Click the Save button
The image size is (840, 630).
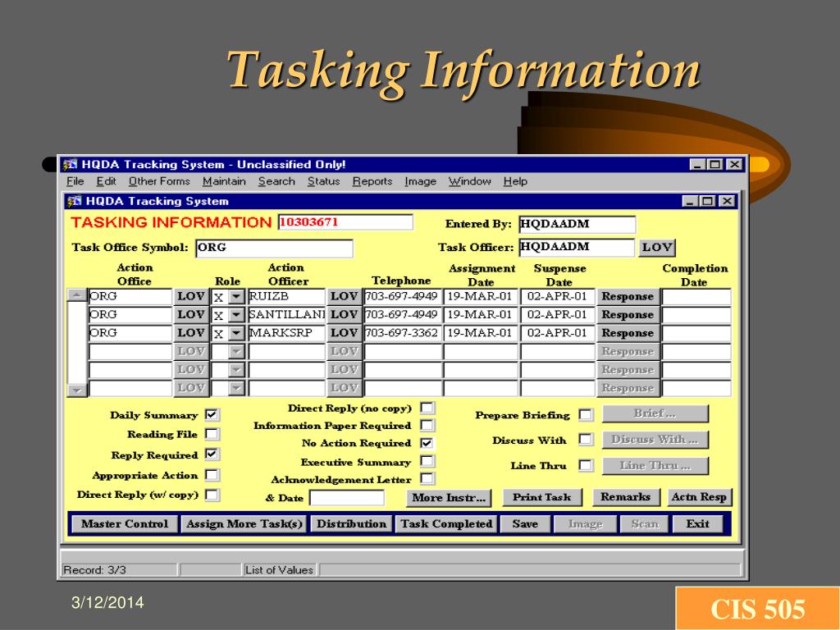(525, 524)
